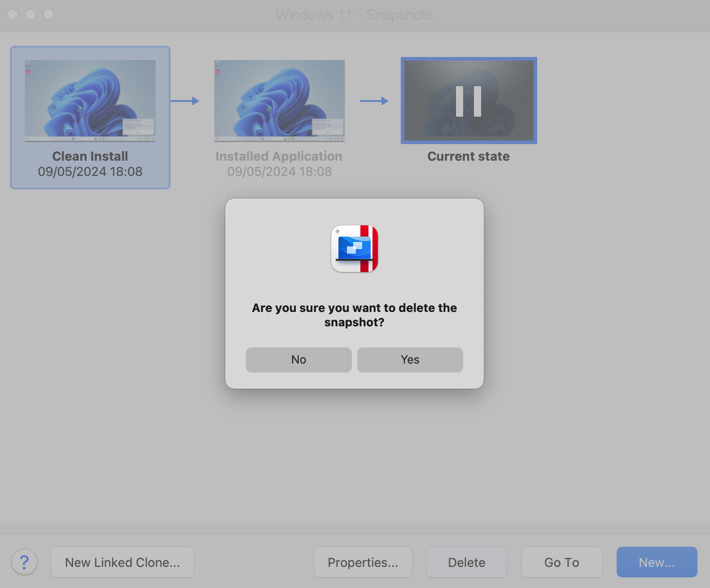Image resolution: width=710 pixels, height=588 pixels.
Task: Create a snapshot with the New... button
Action: pyautogui.click(x=657, y=562)
